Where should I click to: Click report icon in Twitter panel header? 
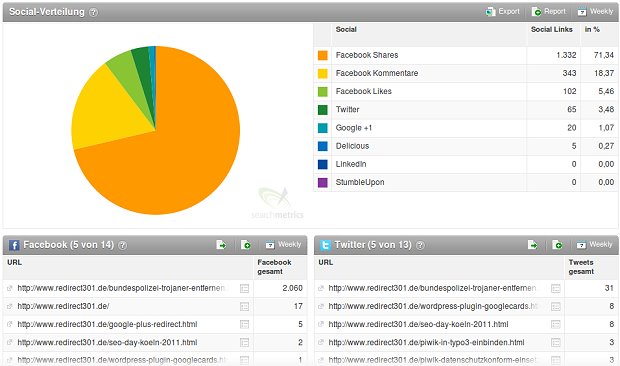pos(557,245)
